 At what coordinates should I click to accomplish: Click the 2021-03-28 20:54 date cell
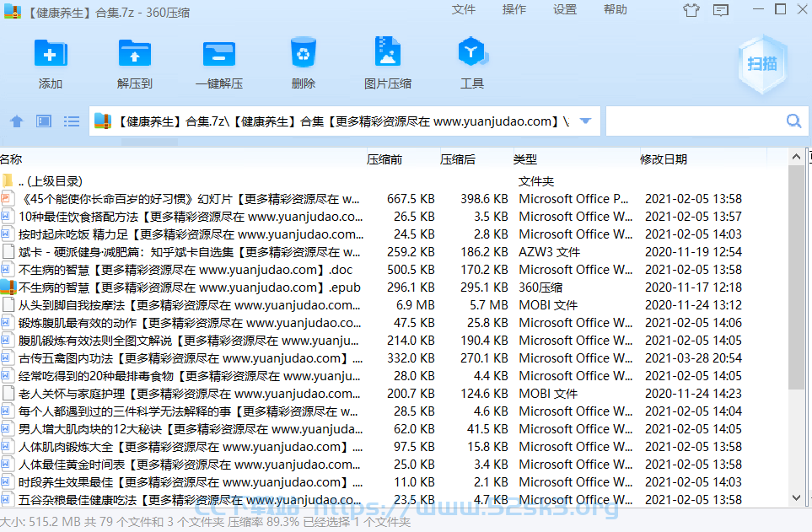(x=693, y=358)
